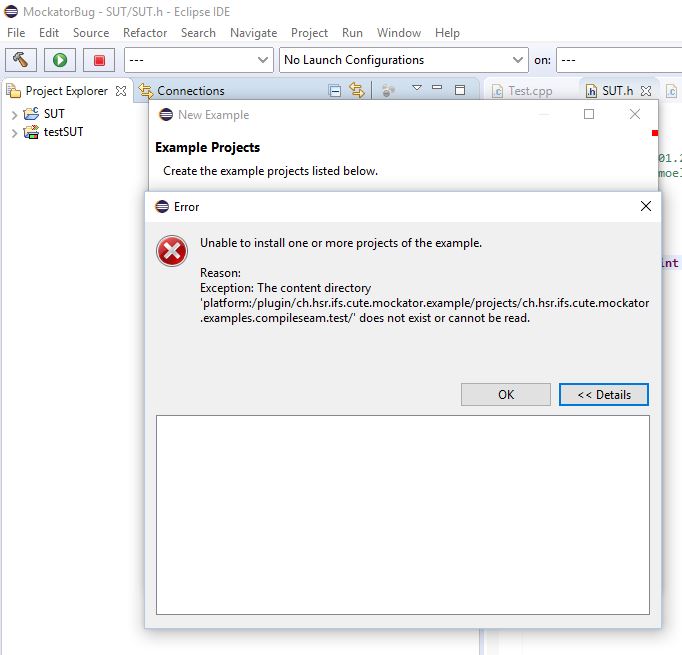
Task: Click the 'Unable to install one or more projects' message
Action: (x=341, y=243)
